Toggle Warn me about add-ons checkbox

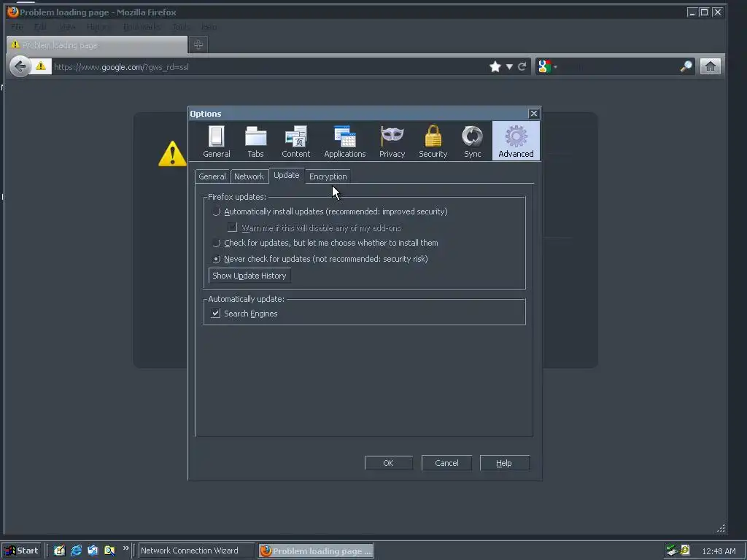pyautogui.click(x=232, y=227)
